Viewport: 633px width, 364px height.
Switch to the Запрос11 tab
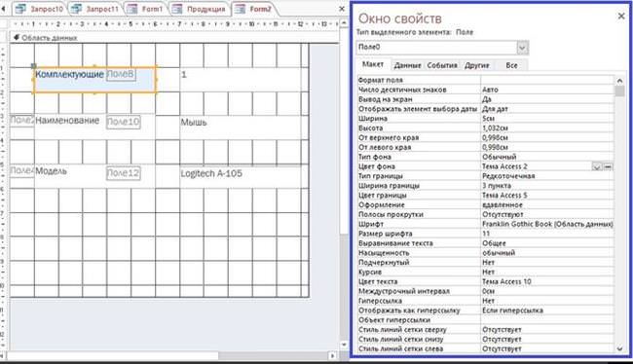click(95, 9)
